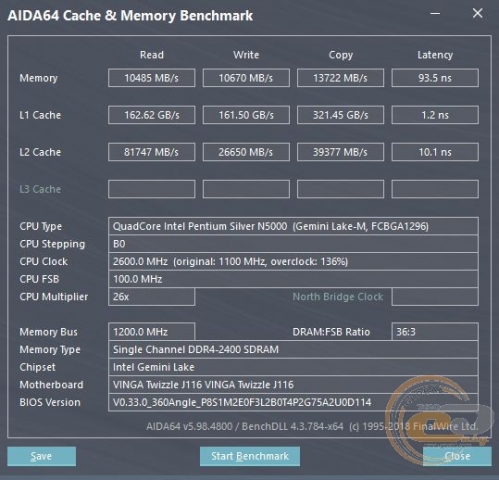The height and width of the screenshot is (480, 499).
Task: Click Chipset value Intel Gemini Lake
Action: pyautogui.click(x=293, y=367)
